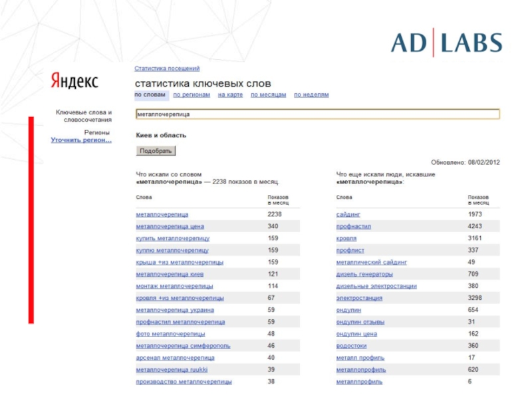Open related keyword дизель генераторы
The image size is (532, 399).
click(x=364, y=274)
